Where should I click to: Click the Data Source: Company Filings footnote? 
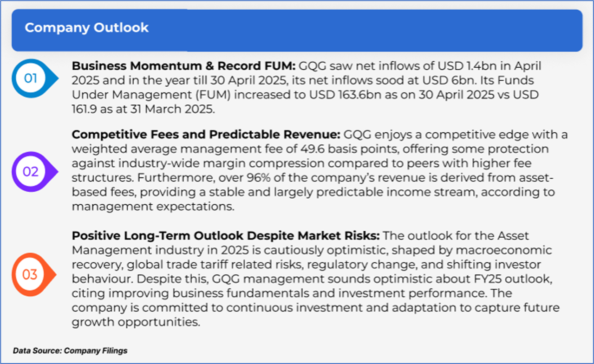[70, 351]
